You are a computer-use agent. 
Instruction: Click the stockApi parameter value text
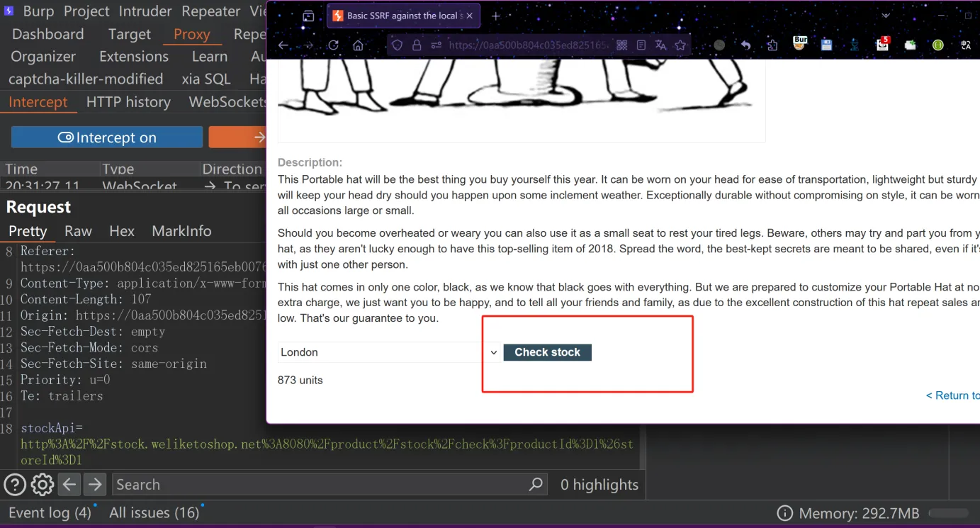pyautogui.click(x=327, y=452)
